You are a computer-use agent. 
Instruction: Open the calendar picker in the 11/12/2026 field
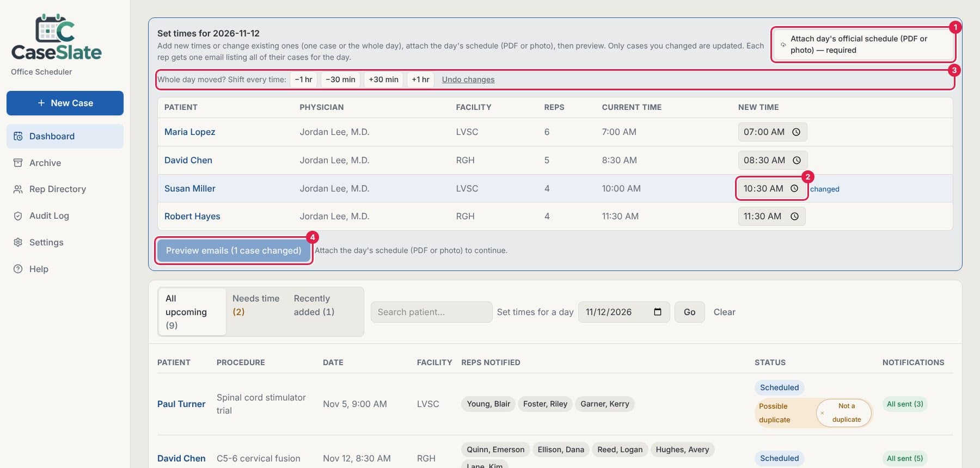(658, 312)
